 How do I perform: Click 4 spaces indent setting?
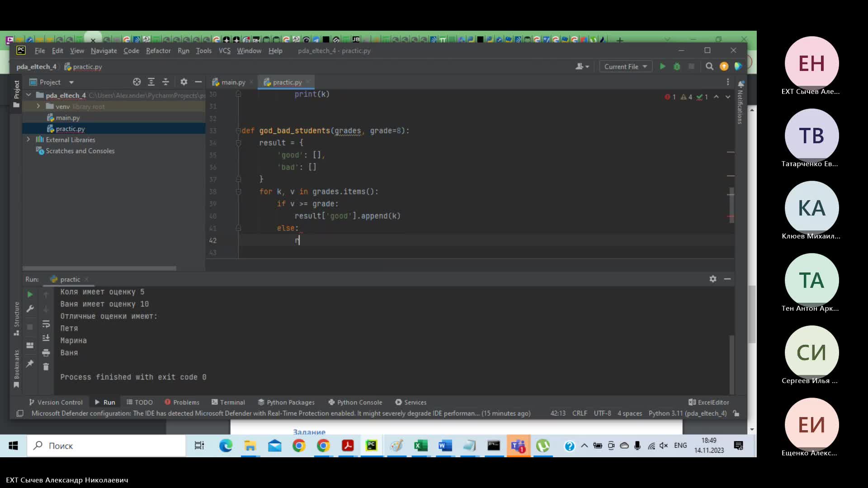coord(630,413)
